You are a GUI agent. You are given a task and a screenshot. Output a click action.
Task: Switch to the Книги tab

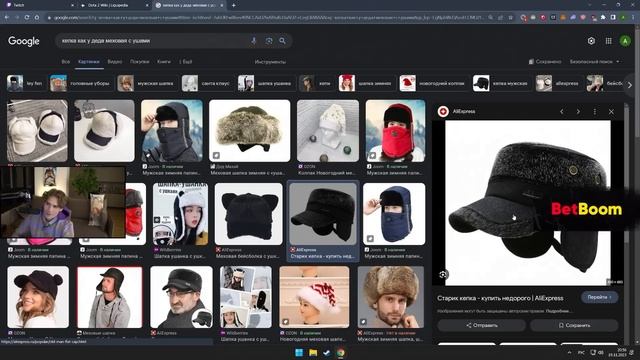[164, 62]
